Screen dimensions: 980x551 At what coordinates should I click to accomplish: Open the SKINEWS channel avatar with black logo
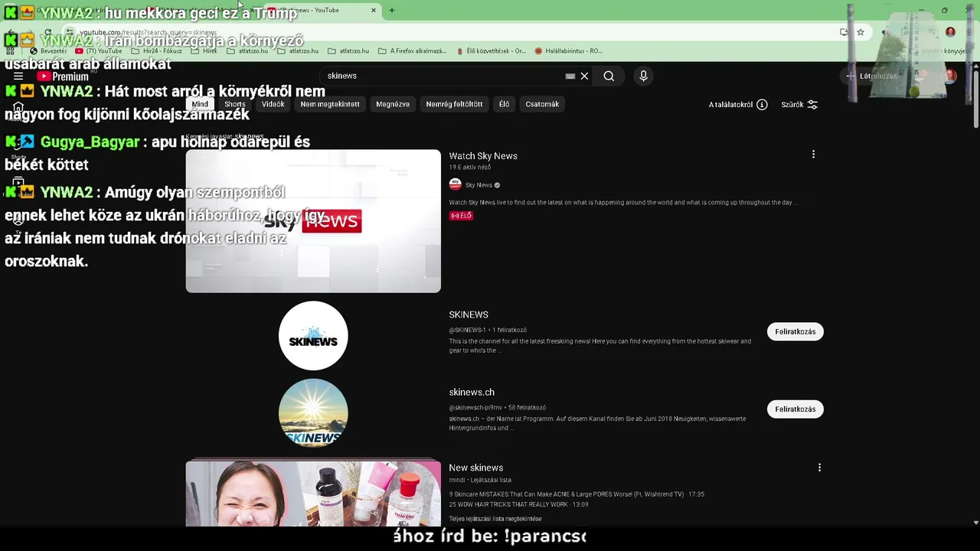(x=313, y=335)
